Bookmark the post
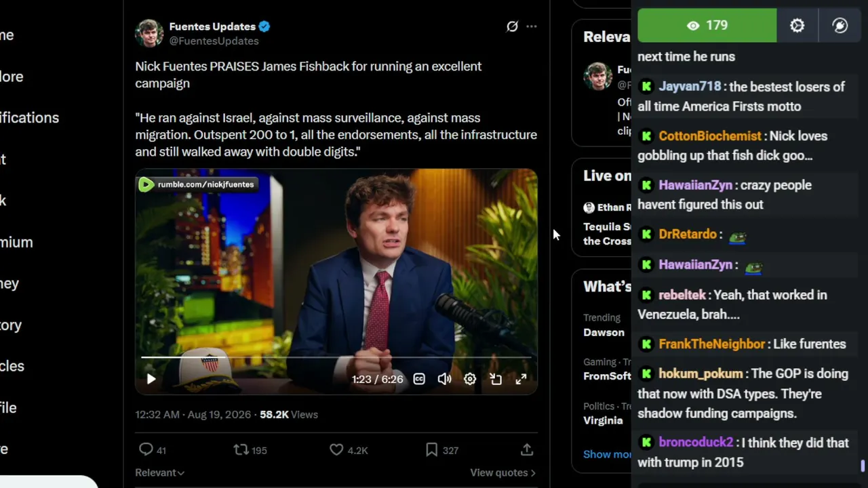Screen dimensions: 868x488 (x=431, y=449)
